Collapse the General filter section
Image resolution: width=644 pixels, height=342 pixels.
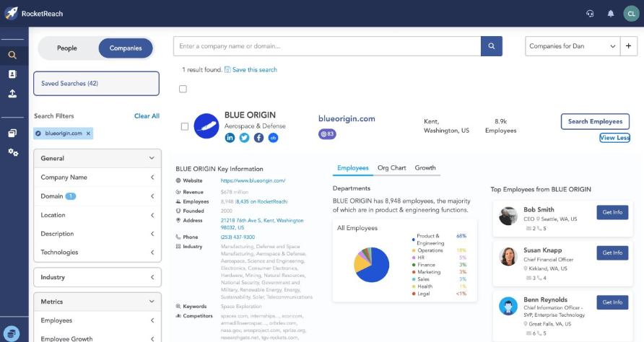(97, 158)
